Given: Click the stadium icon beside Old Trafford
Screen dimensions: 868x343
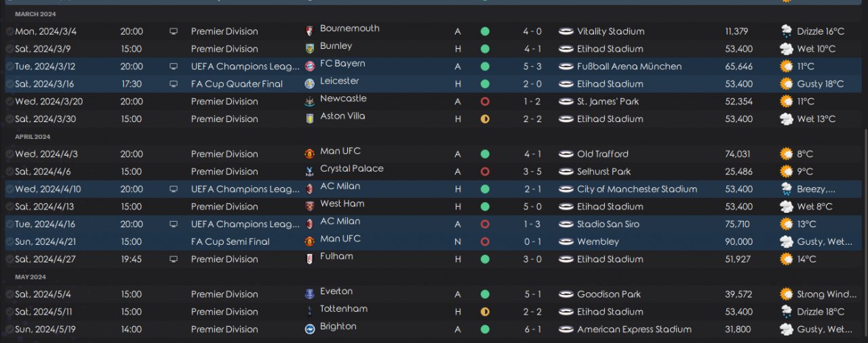Looking at the screenshot, I should click(x=566, y=154).
